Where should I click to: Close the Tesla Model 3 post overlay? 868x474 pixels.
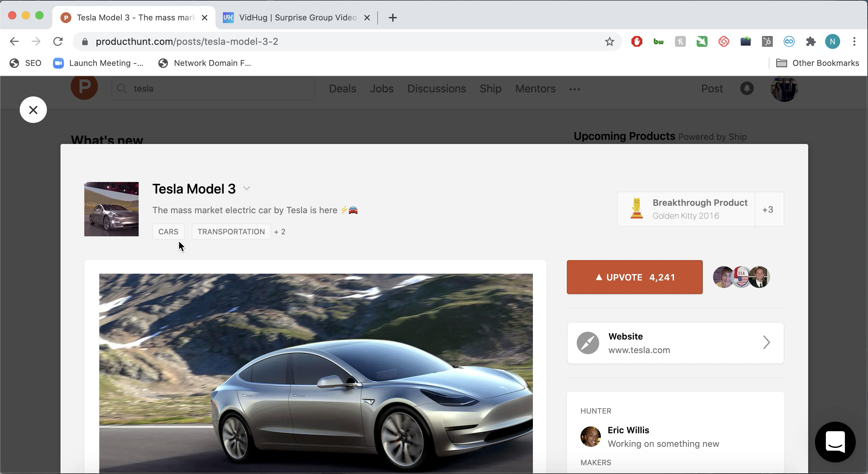point(33,110)
